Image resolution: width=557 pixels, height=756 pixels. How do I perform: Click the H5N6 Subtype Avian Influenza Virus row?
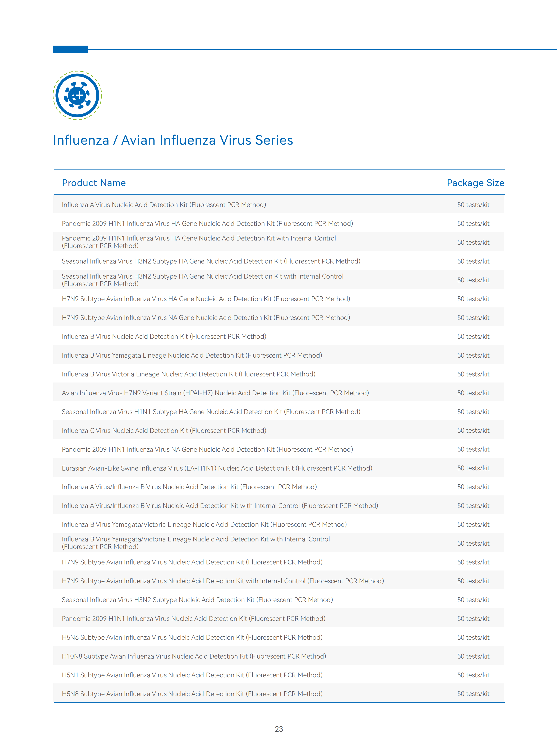(279, 637)
